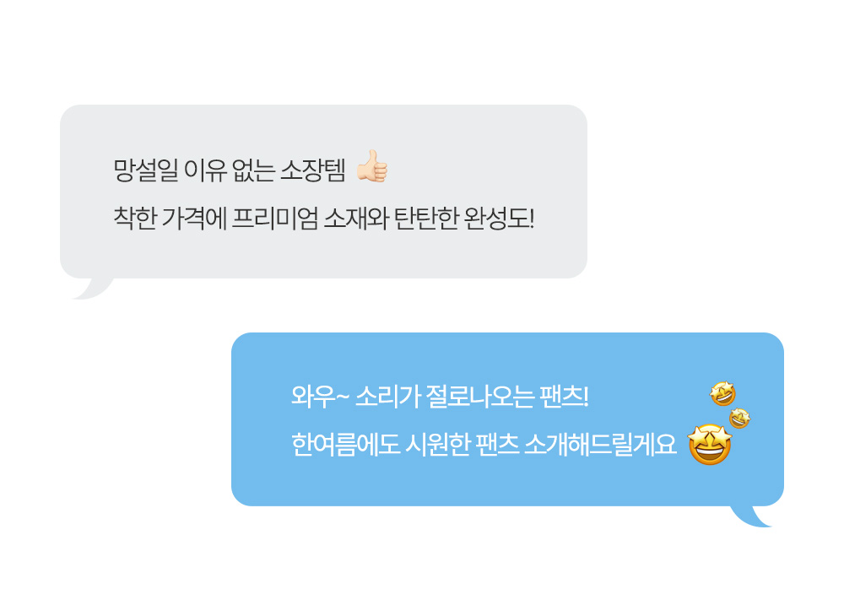Click the middle small star-eyes emoji
The width and height of the screenshot is (844, 616).
739,418
